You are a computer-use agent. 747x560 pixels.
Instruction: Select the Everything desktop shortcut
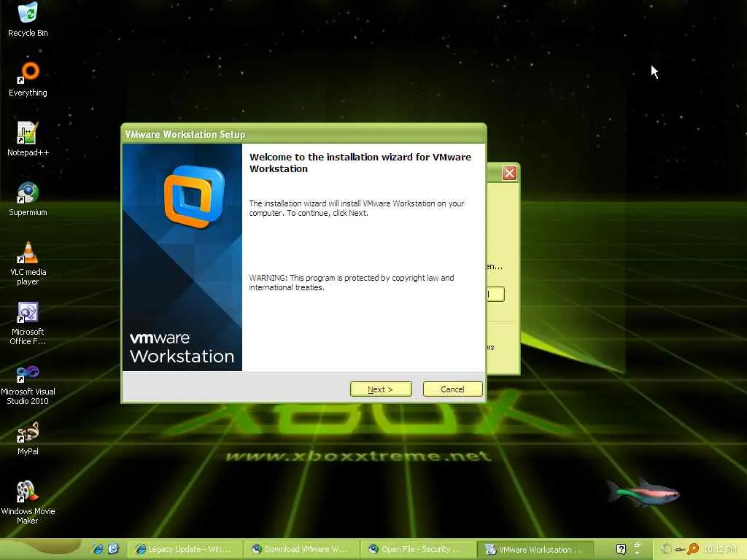pos(28,79)
